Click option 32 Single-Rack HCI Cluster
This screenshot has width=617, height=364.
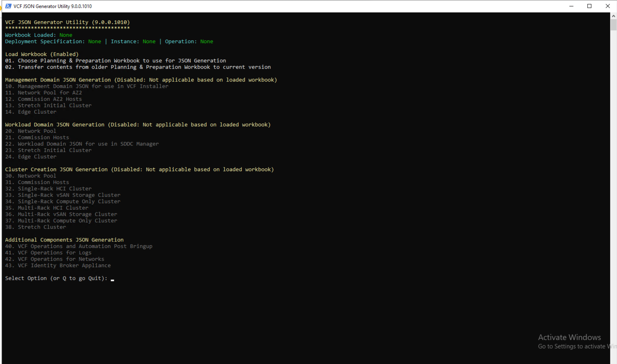(48, 189)
